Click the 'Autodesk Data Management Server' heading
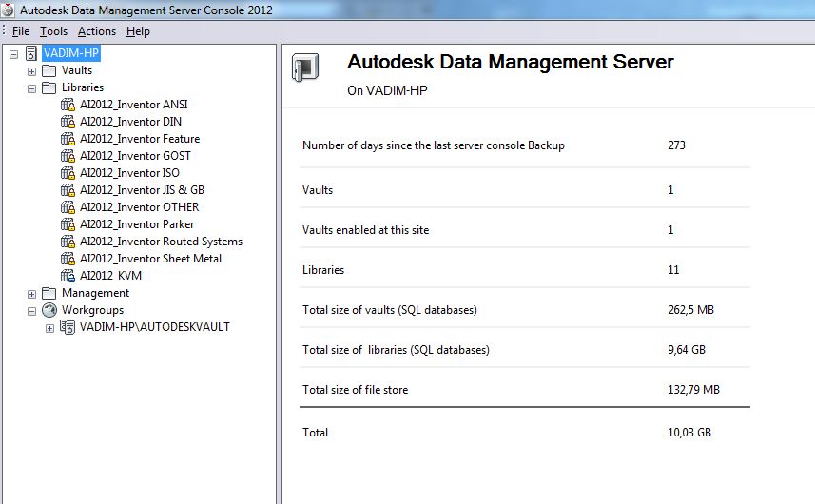The width and height of the screenshot is (815, 504). [511, 63]
